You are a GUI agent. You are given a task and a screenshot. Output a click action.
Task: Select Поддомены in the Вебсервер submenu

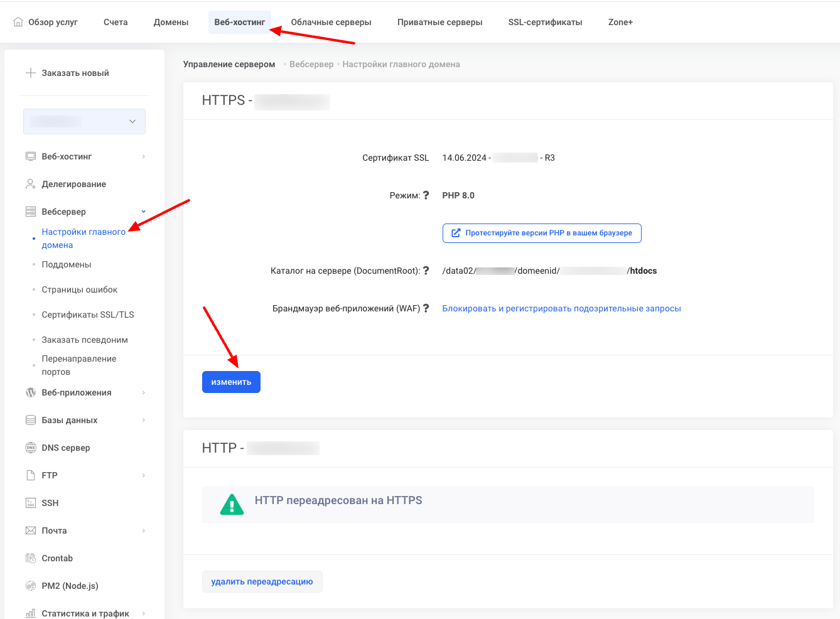[x=67, y=264]
